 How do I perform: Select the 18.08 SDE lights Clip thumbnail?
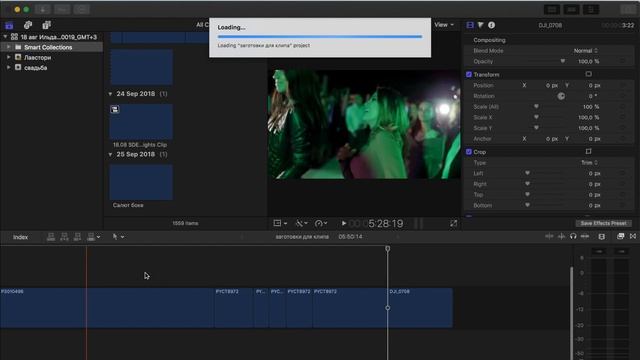[141, 122]
